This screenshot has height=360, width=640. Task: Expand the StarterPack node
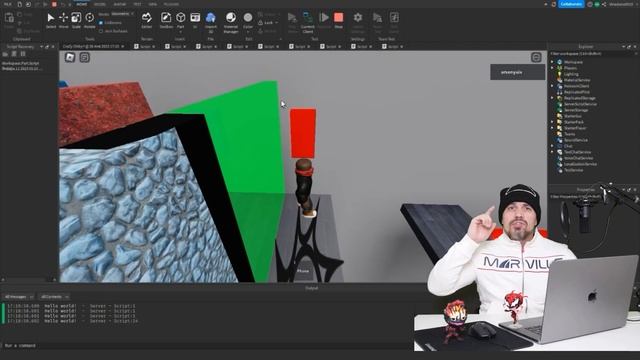coord(552,122)
